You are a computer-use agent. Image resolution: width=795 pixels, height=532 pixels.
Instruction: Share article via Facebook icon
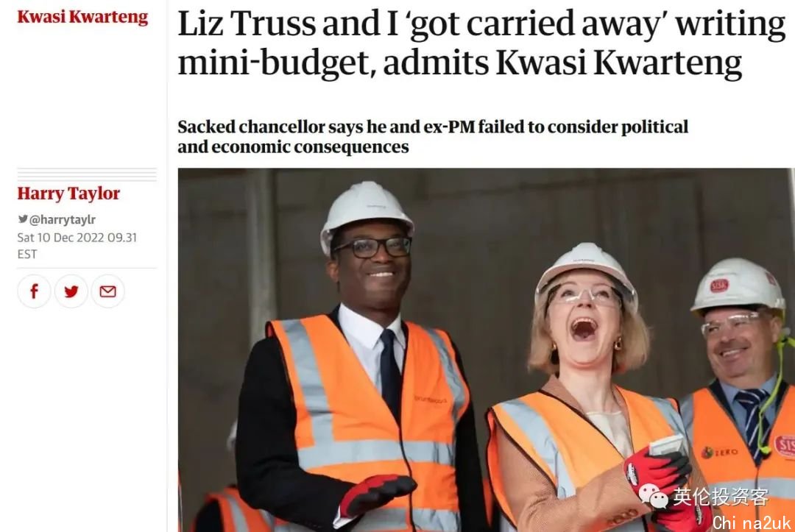click(x=34, y=291)
